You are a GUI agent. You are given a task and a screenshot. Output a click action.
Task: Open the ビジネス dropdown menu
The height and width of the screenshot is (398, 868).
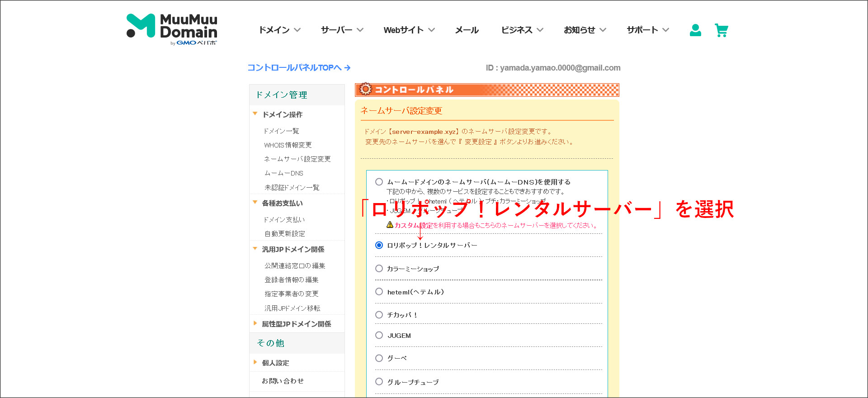point(522,30)
